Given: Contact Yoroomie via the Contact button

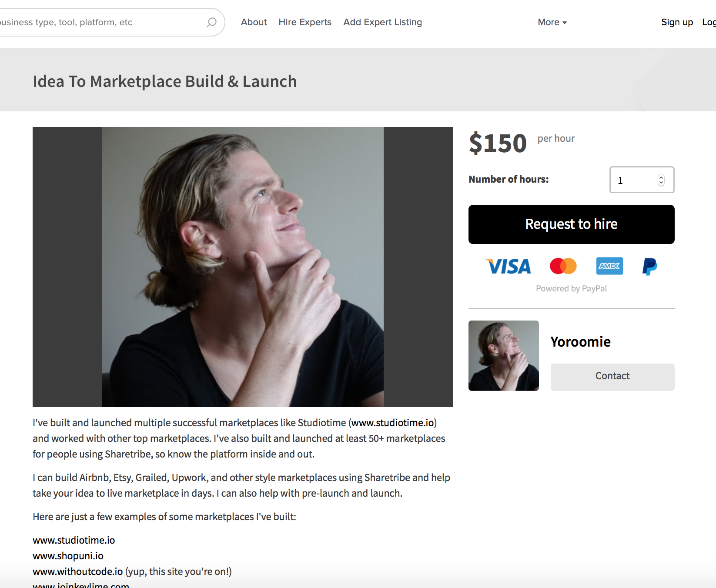Looking at the screenshot, I should click(612, 376).
